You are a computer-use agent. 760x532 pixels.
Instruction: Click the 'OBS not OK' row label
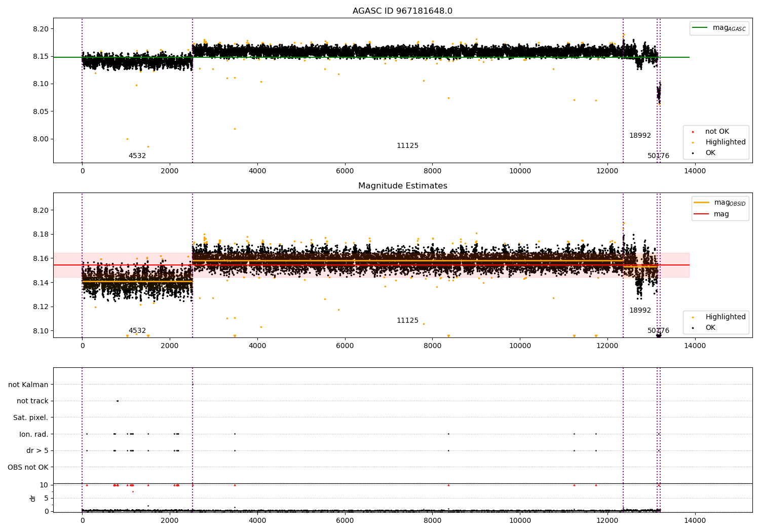(x=28, y=467)
